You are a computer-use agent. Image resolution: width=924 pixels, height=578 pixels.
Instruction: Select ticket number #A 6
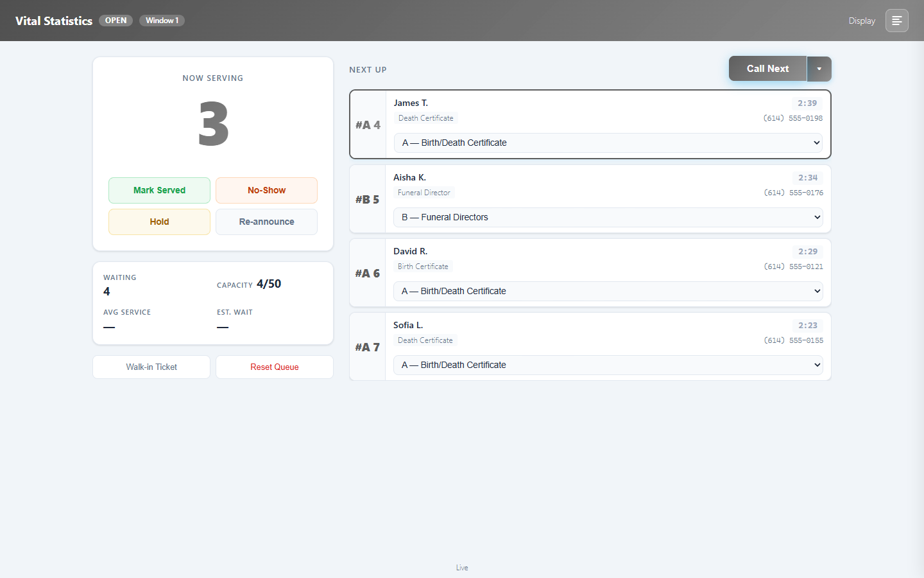(368, 273)
